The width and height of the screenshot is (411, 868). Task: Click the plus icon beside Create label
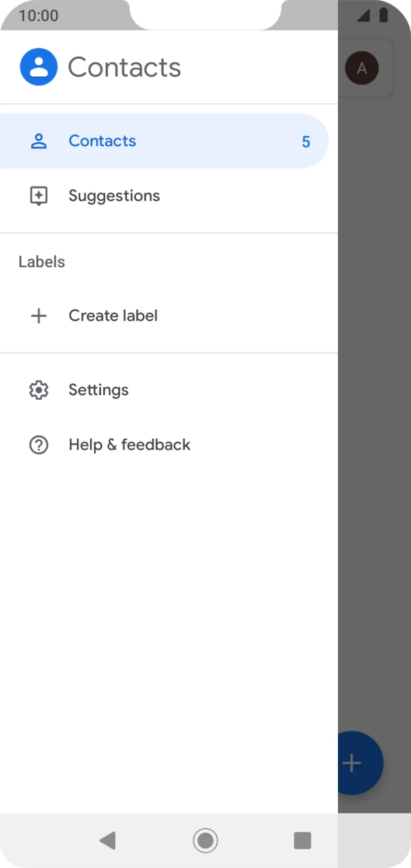coord(39,316)
